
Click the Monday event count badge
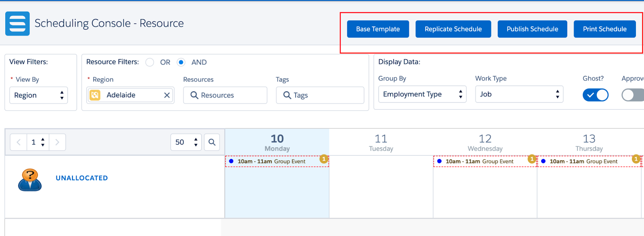(323, 159)
